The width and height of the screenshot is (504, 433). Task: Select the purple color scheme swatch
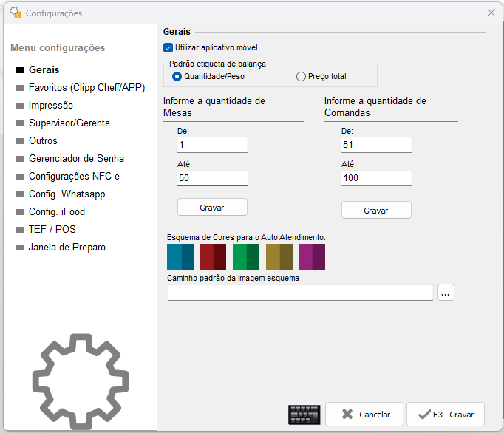[312, 257]
